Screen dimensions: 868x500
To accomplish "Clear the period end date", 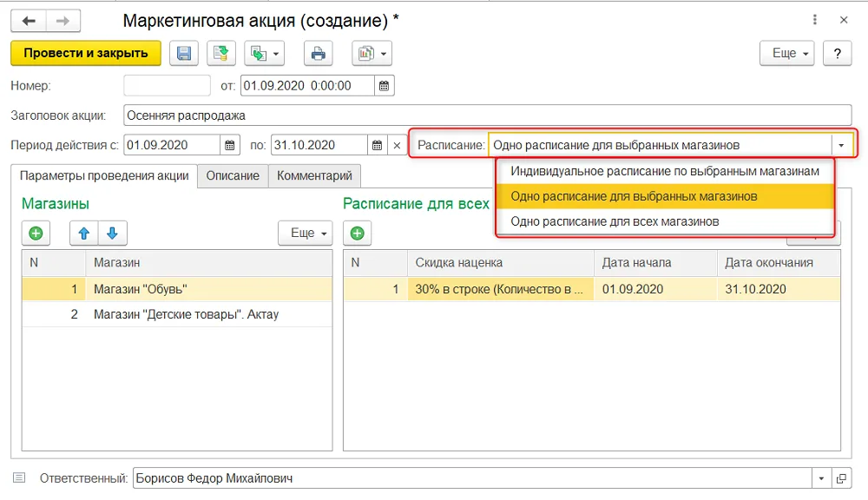I will [397, 145].
